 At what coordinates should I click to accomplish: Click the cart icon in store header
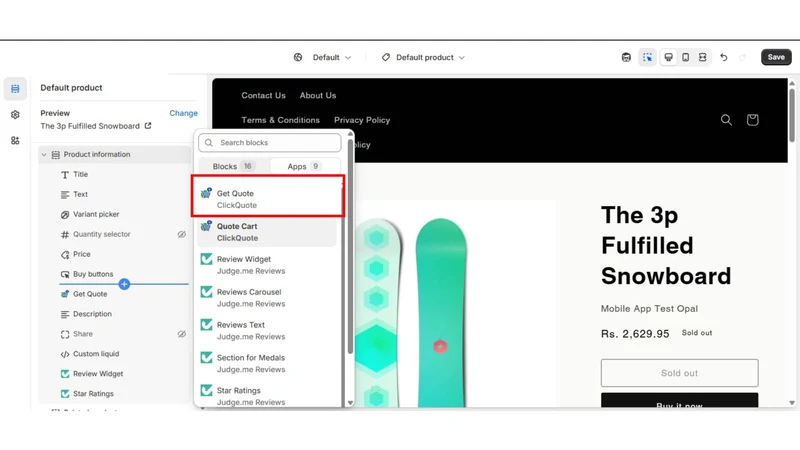[752, 120]
